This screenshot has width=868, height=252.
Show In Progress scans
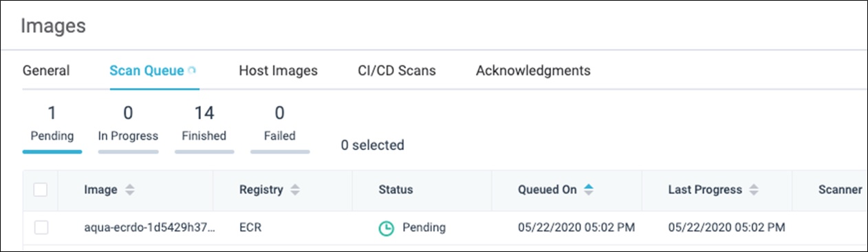(x=128, y=124)
